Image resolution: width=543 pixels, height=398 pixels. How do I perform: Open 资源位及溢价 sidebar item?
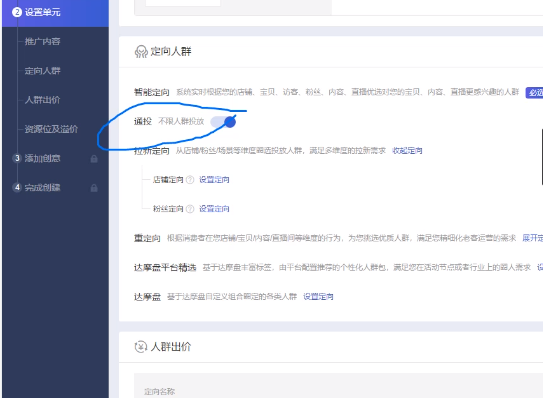point(51,129)
